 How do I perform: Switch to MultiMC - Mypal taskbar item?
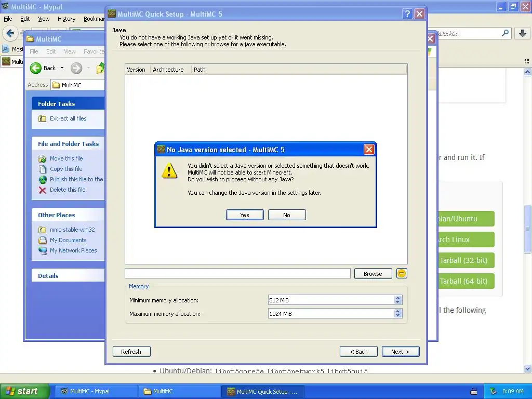click(95, 391)
